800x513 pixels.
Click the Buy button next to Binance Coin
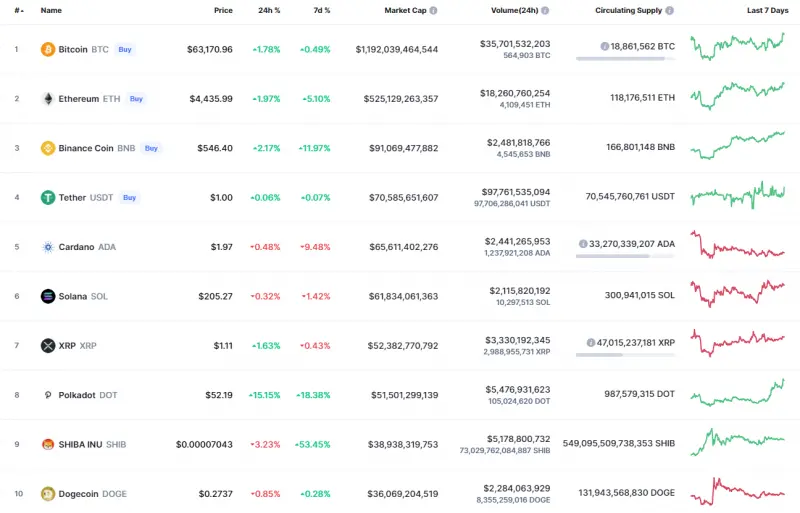[151, 148]
